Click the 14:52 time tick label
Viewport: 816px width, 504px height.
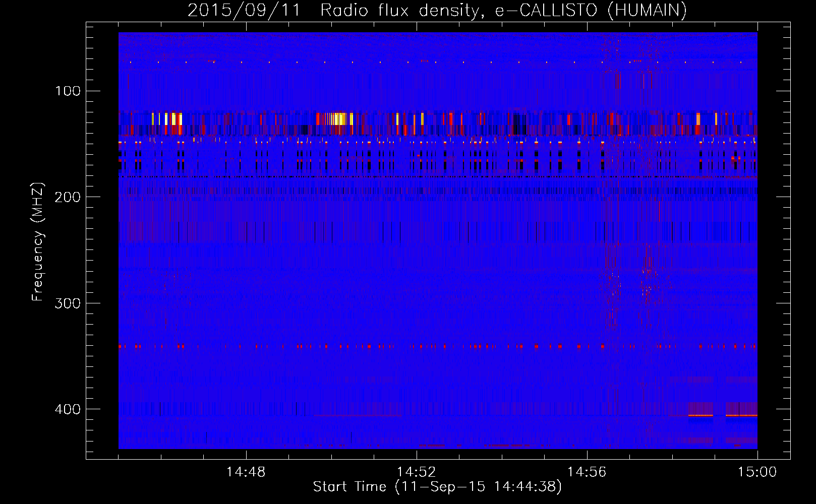(417, 472)
